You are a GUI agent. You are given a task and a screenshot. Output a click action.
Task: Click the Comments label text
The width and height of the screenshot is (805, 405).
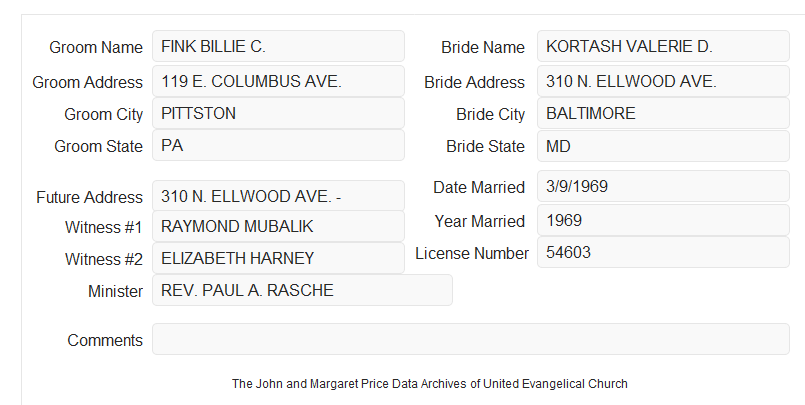coord(105,340)
